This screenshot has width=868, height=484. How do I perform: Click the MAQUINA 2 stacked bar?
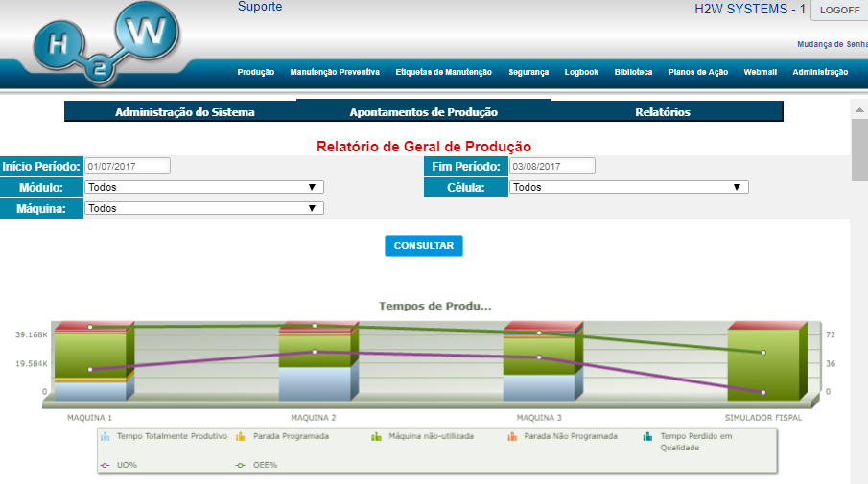(x=314, y=364)
